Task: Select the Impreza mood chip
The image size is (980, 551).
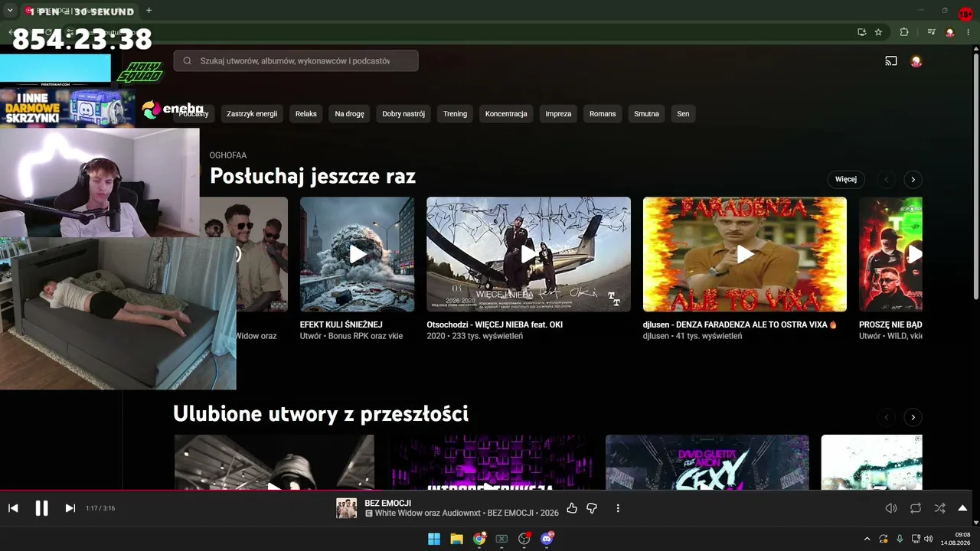Action: click(x=558, y=114)
